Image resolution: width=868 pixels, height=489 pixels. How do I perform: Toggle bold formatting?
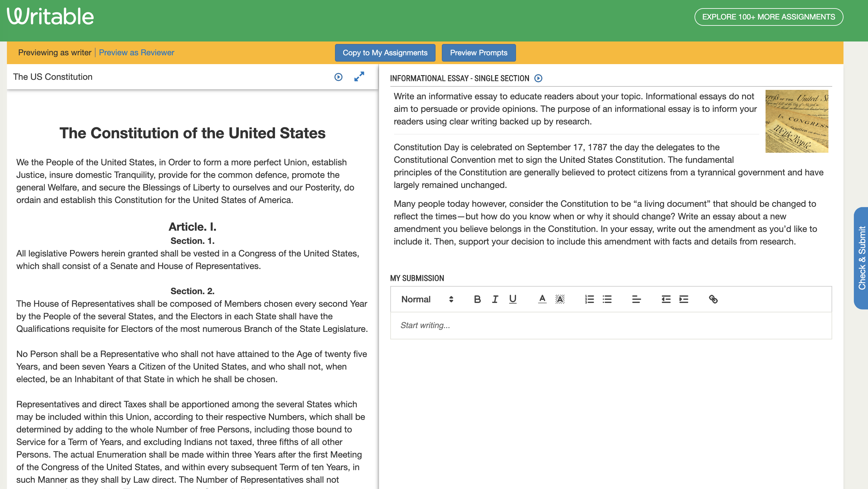pyautogui.click(x=477, y=299)
